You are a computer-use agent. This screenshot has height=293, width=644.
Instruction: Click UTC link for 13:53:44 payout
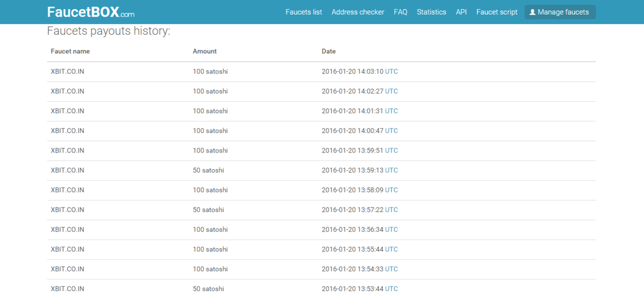click(x=391, y=288)
